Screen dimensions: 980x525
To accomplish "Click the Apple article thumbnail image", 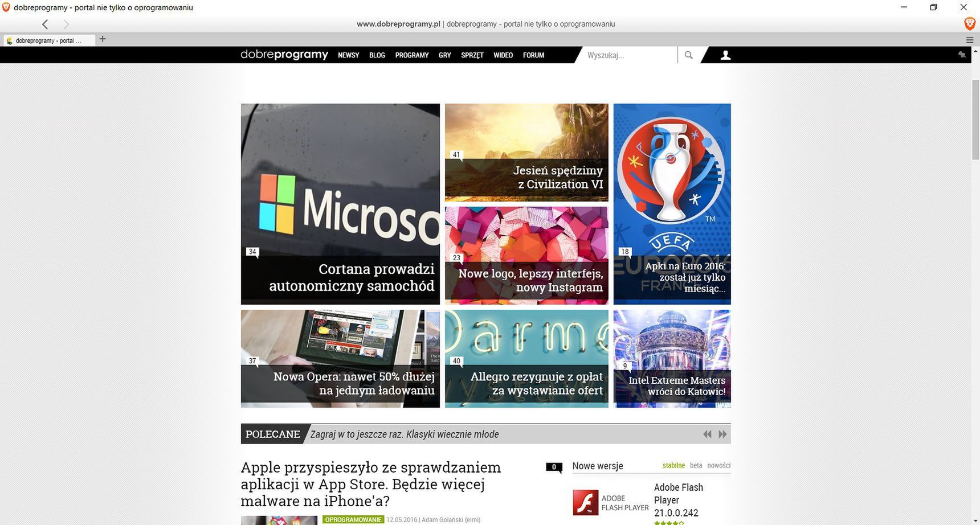I will click(279, 520).
